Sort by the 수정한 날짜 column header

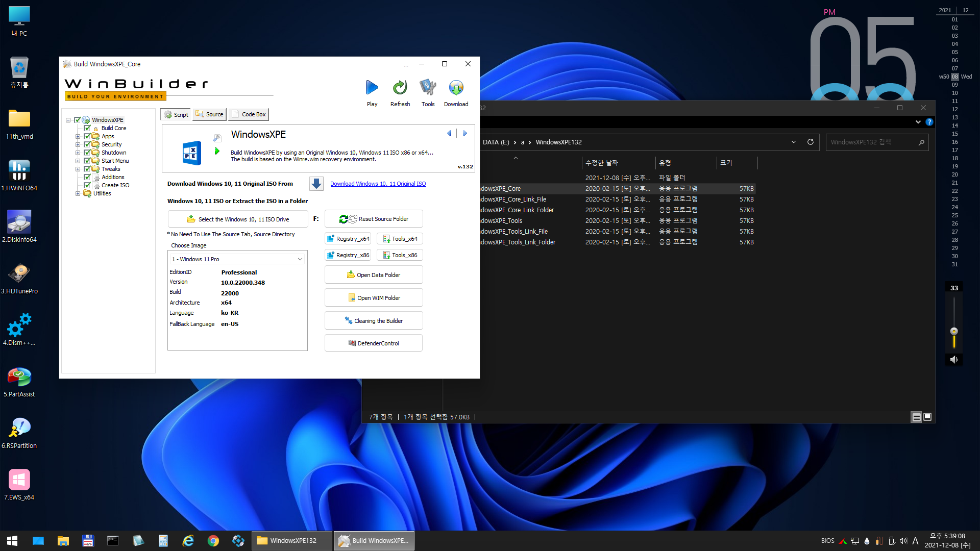[x=618, y=163]
